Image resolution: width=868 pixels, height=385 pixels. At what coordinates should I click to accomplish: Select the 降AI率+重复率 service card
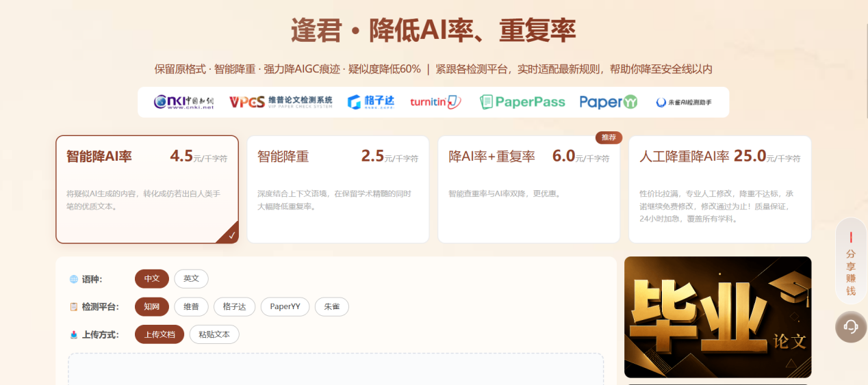point(529,189)
